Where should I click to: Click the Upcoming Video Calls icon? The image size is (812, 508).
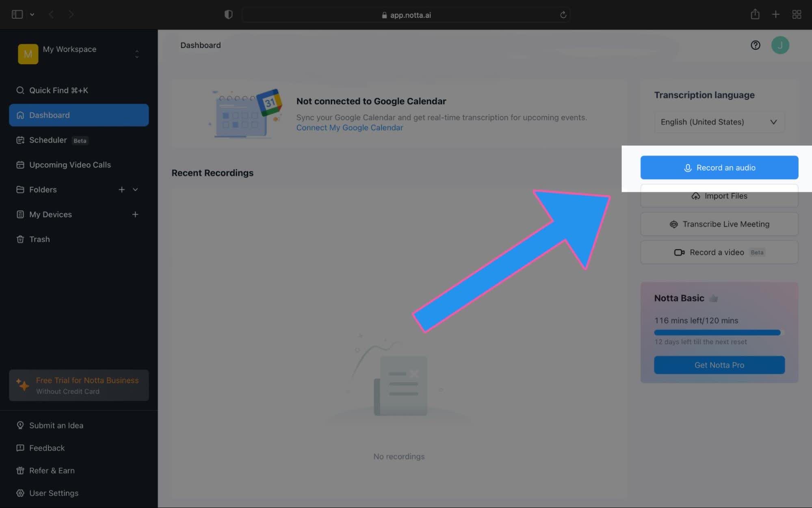coord(19,164)
